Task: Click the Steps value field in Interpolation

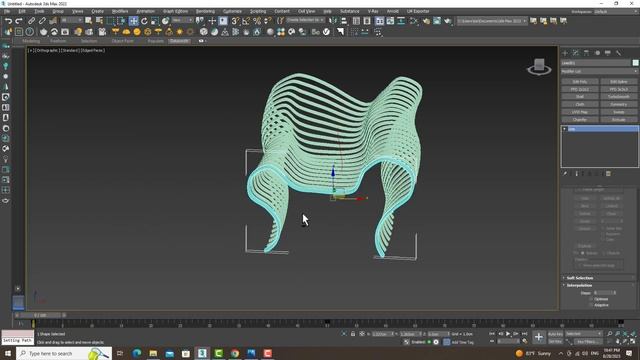Action: pos(603,293)
